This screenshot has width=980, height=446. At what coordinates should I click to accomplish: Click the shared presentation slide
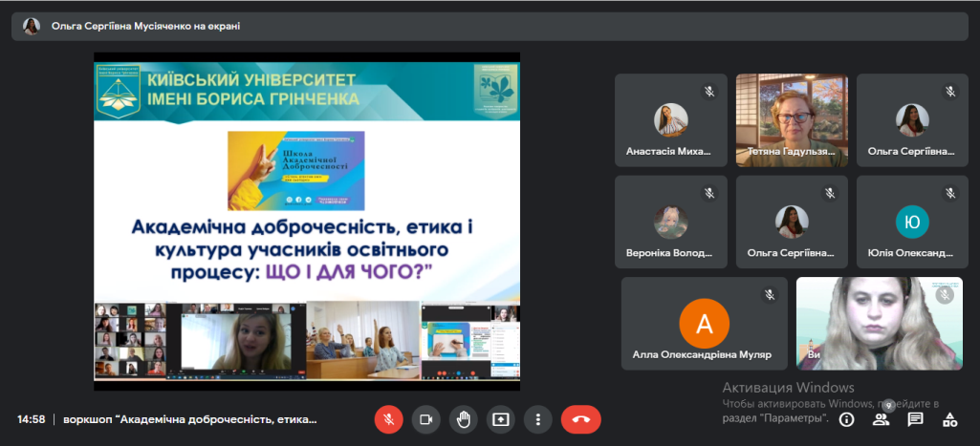tap(306, 221)
